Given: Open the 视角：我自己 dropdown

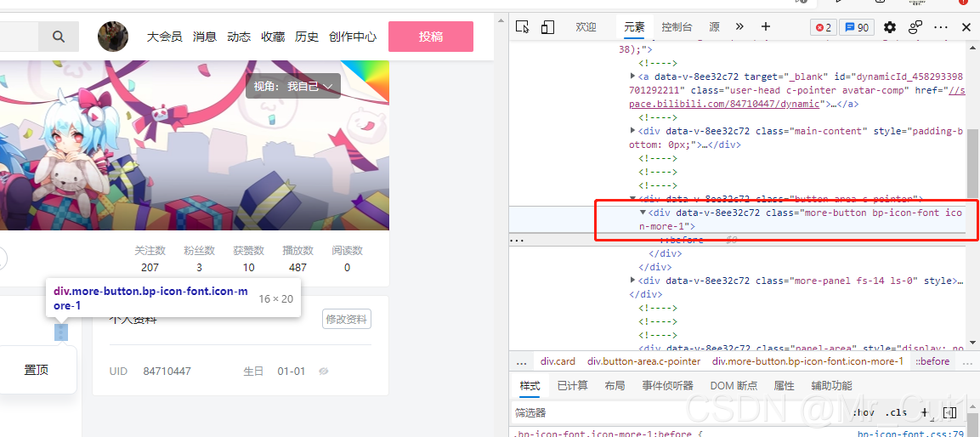Looking at the screenshot, I should tap(293, 86).
